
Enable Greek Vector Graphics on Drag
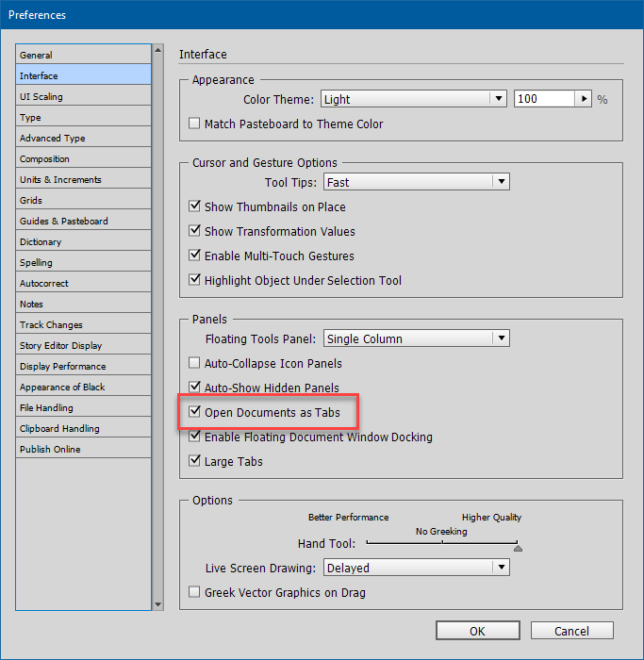pyautogui.click(x=195, y=592)
